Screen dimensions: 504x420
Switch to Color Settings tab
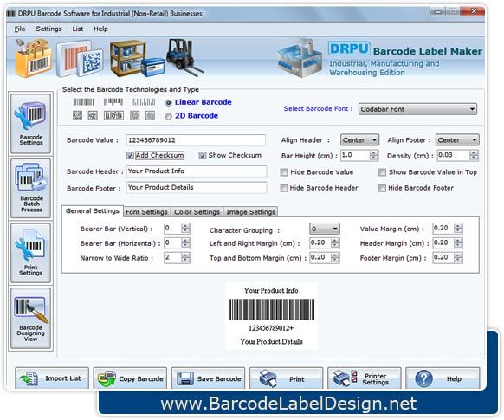pos(197,212)
